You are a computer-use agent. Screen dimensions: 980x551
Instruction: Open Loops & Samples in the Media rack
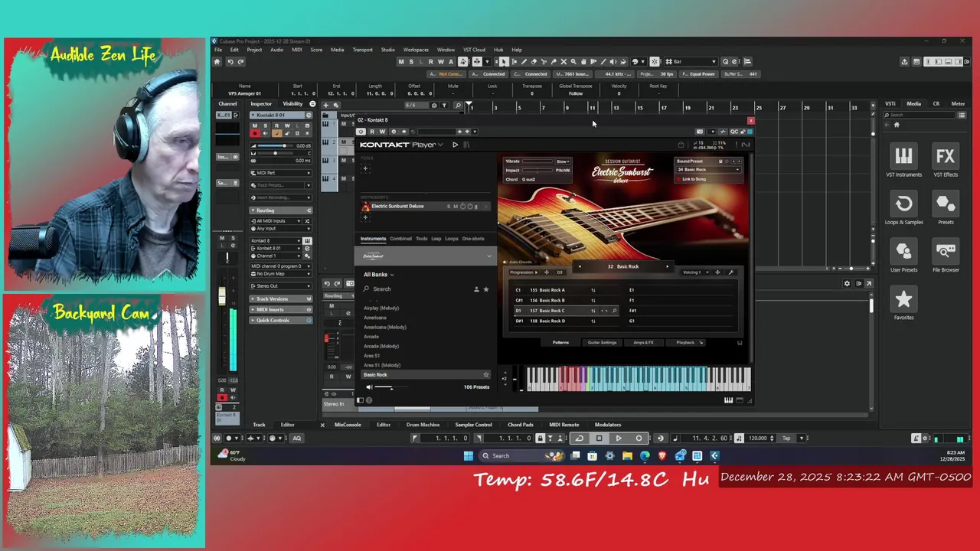pyautogui.click(x=903, y=208)
